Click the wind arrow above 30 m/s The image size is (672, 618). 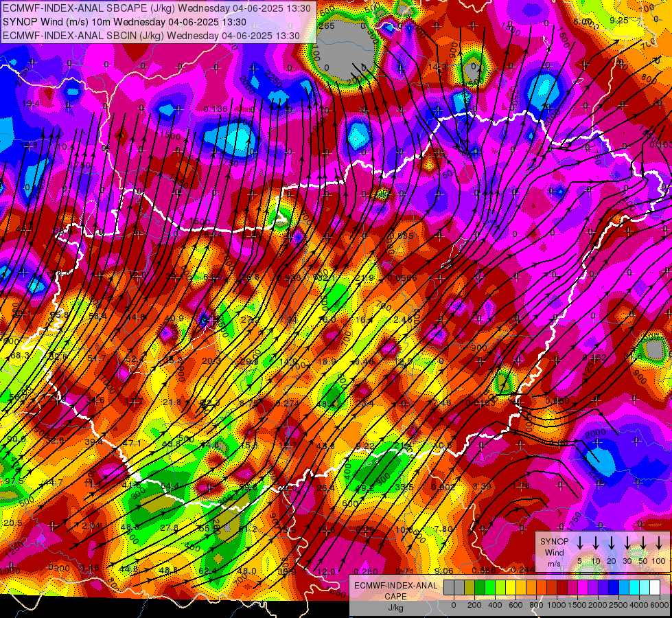(x=627, y=542)
